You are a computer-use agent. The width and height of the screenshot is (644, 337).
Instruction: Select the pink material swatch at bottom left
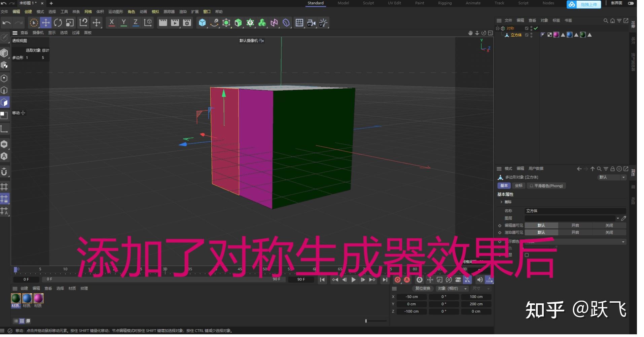pos(38,298)
